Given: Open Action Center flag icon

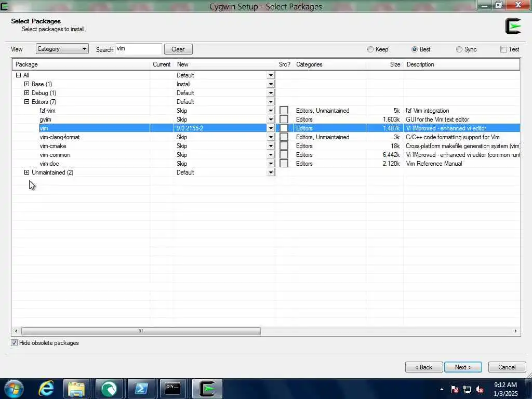Looking at the screenshot, I should coord(454,389).
